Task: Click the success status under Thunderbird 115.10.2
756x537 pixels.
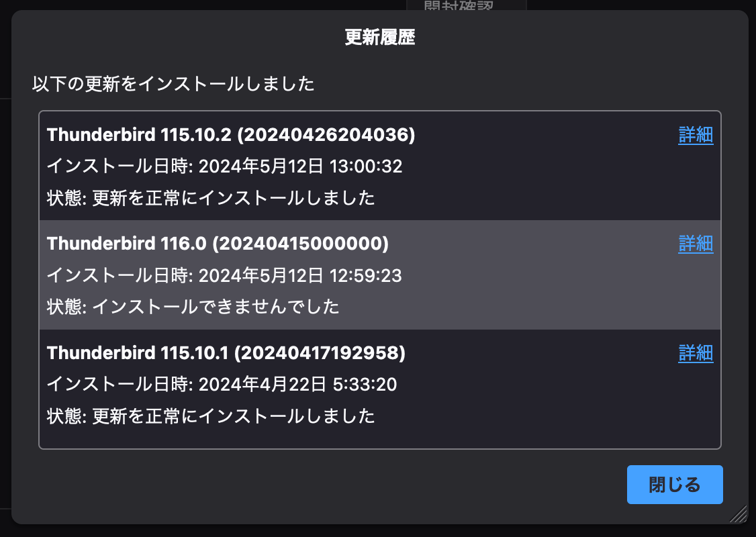Action: (210, 198)
